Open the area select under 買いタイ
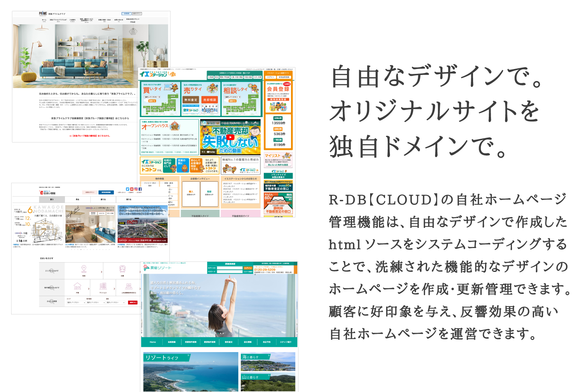 click(x=152, y=97)
